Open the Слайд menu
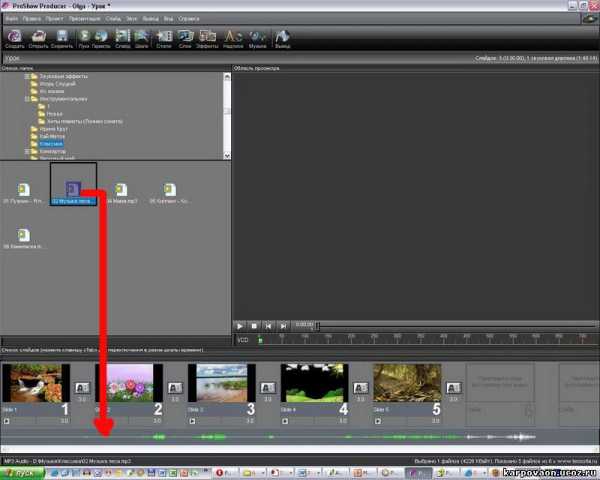Image resolution: width=600 pixels, height=480 pixels. tap(113, 18)
